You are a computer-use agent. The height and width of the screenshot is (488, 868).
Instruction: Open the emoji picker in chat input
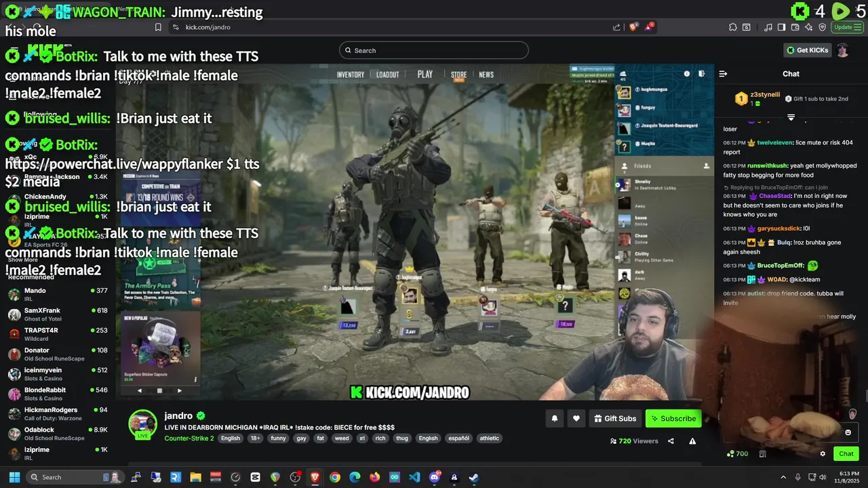point(848,432)
